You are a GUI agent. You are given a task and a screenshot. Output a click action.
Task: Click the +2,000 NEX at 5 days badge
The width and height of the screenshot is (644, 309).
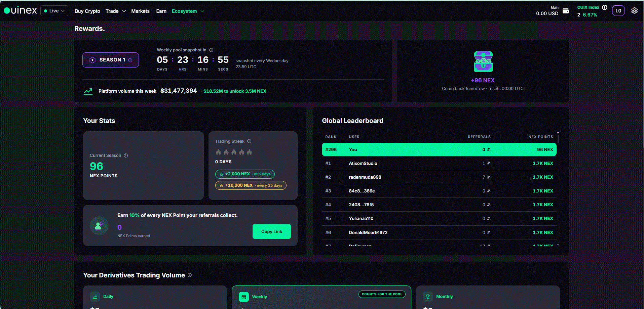[x=245, y=174]
